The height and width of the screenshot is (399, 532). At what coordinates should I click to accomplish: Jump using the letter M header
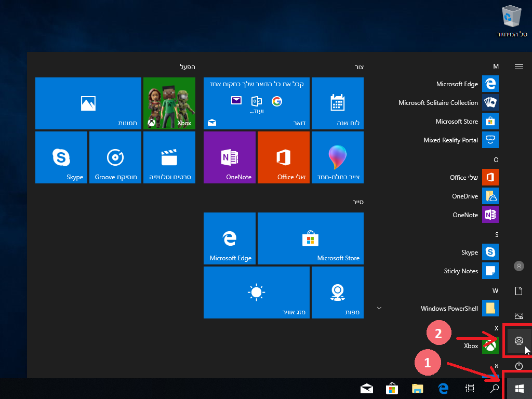pyautogui.click(x=496, y=66)
